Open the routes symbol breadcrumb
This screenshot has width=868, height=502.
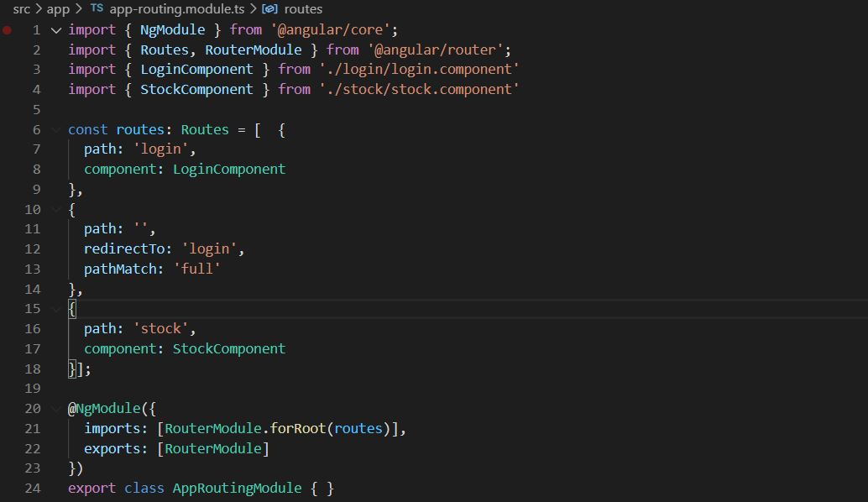(x=303, y=9)
